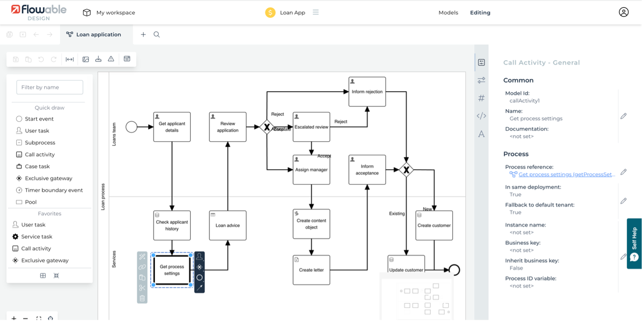This screenshot has width=644, height=322.
Task: Open the Loan App hamburger menu
Action: tap(315, 13)
